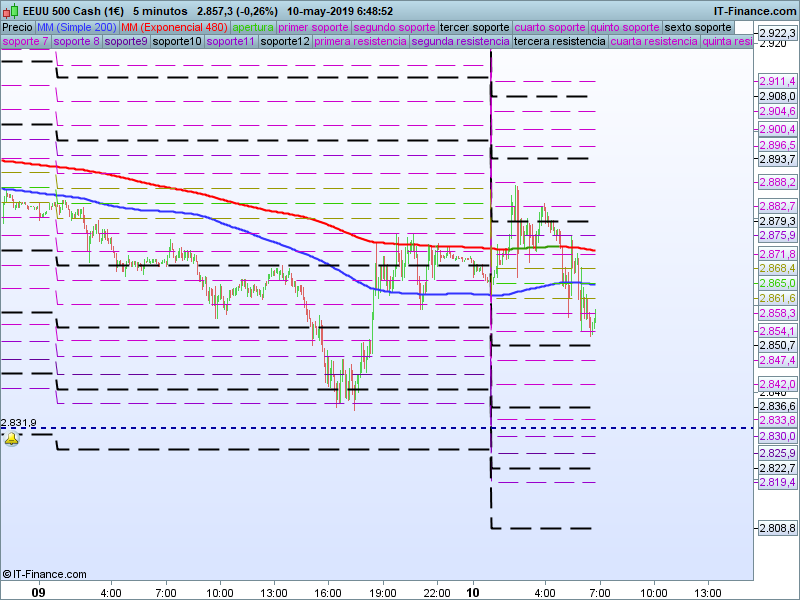Open the segunda resistencia label
The image size is (800, 600).
[461, 41]
